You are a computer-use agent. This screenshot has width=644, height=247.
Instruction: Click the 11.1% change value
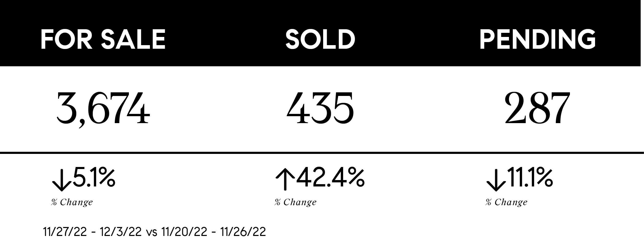pos(529,177)
